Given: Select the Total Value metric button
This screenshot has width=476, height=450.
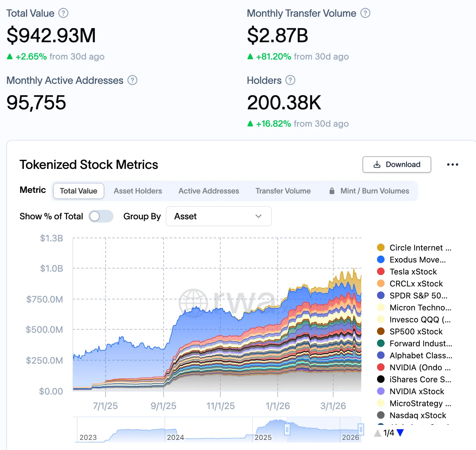Looking at the screenshot, I should [78, 191].
